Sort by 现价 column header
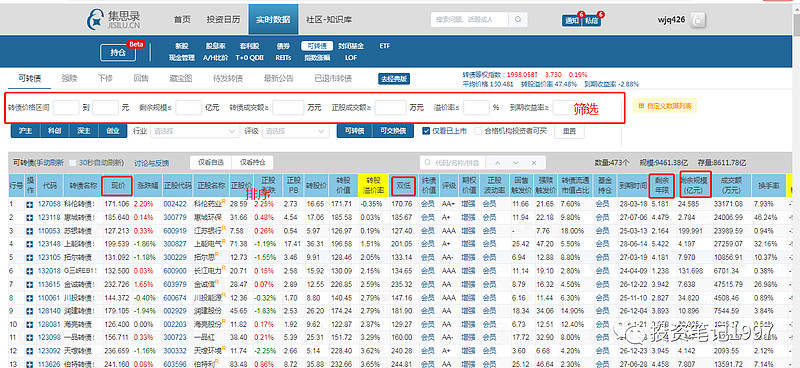The image size is (800, 368). click(x=117, y=186)
